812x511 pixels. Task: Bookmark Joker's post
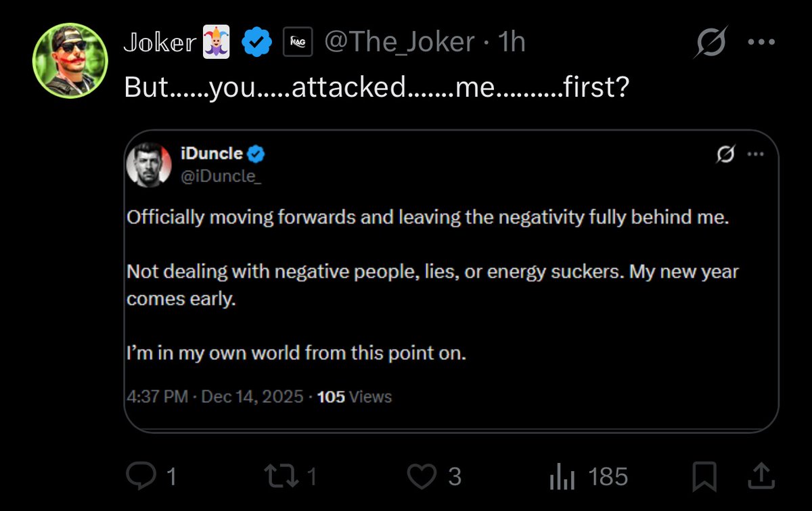coord(704,477)
